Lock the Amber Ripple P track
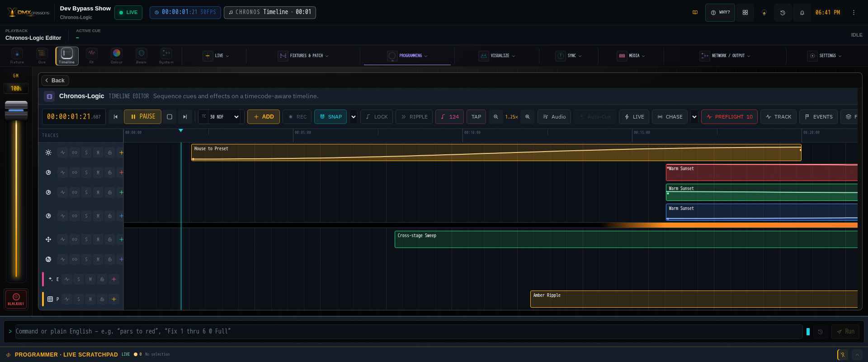868x362 pixels. [x=102, y=299]
